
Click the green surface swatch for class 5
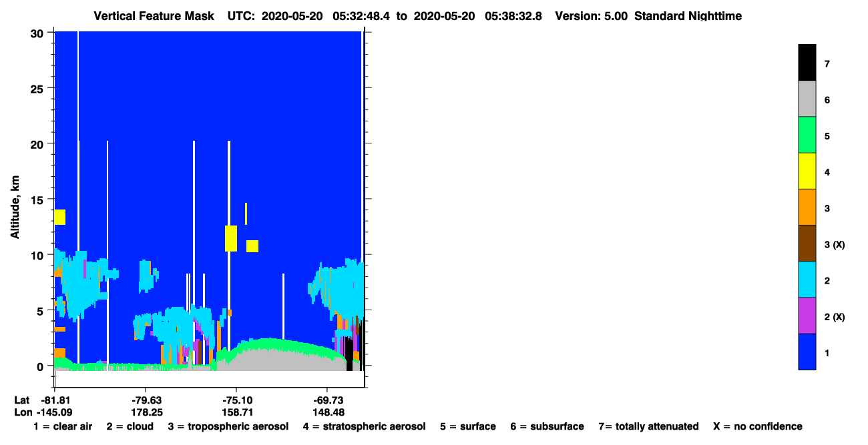point(807,135)
